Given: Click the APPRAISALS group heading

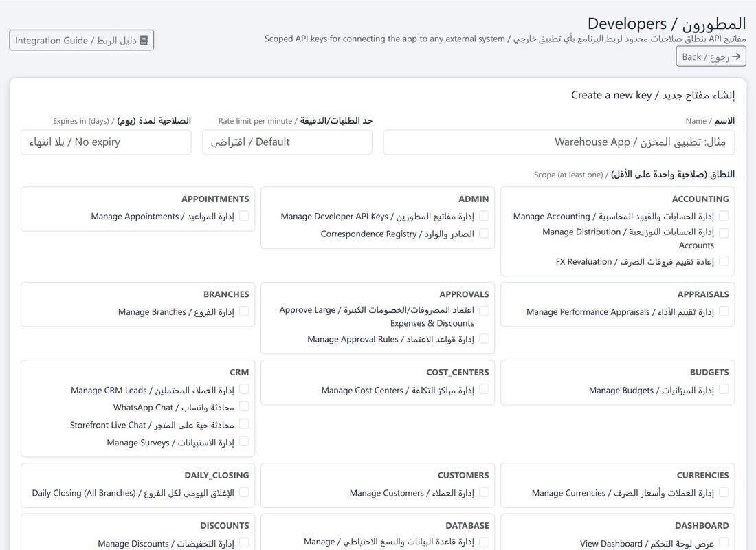Looking at the screenshot, I should click(x=703, y=294).
